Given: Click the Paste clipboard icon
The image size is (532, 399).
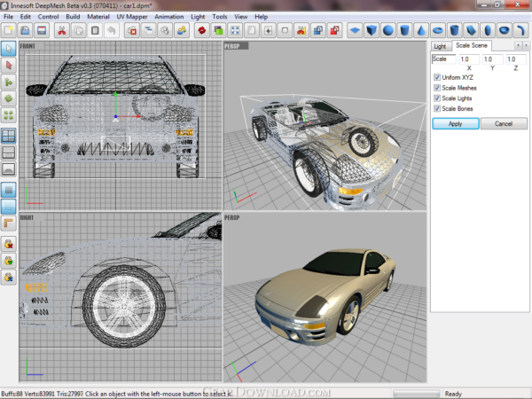Looking at the screenshot, I should pyautogui.click(x=95, y=30).
